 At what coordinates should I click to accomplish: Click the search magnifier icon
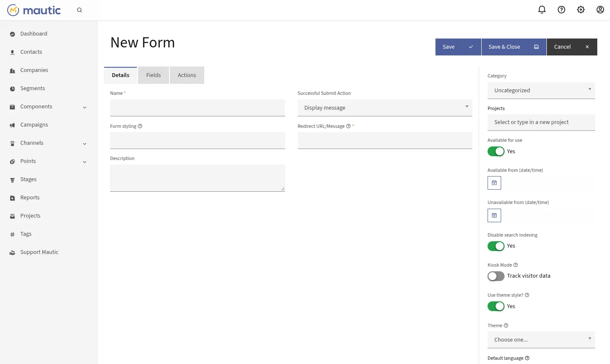pyautogui.click(x=79, y=10)
